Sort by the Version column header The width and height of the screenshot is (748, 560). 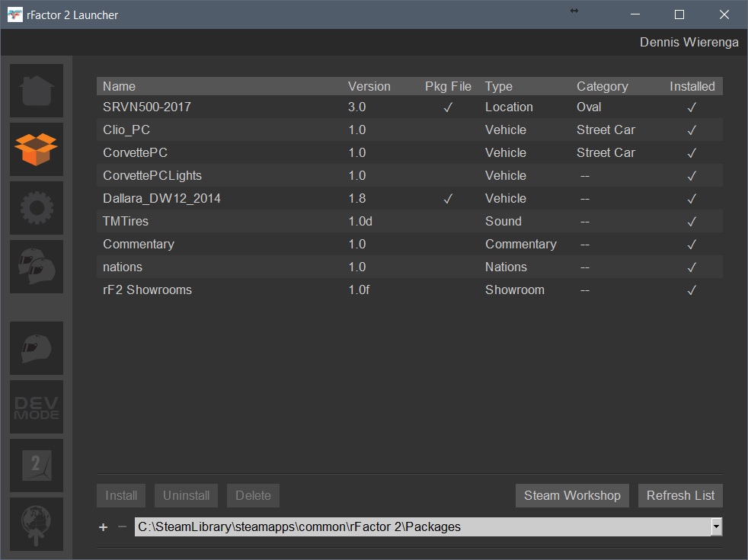click(x=369, y=86)
